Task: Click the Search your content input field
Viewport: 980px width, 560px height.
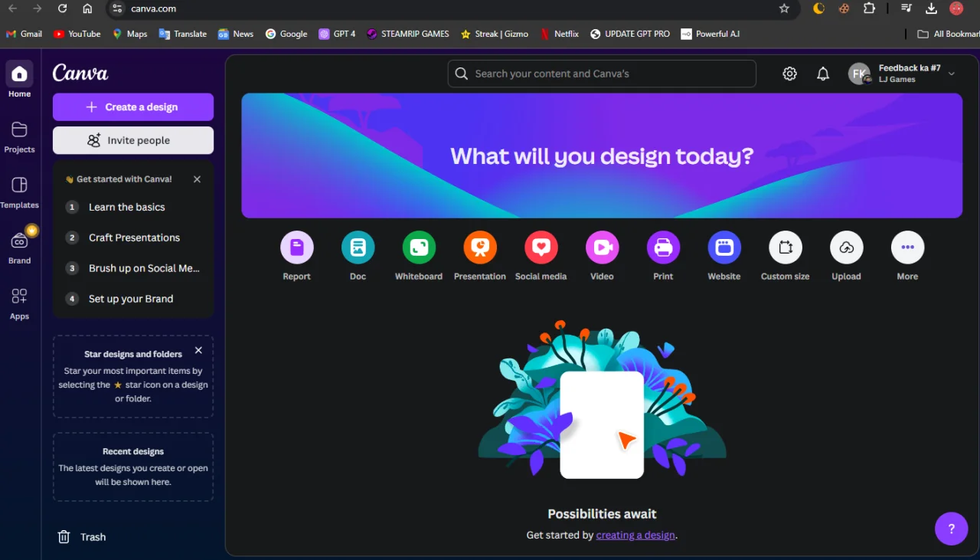Action: tap(602, 74)
